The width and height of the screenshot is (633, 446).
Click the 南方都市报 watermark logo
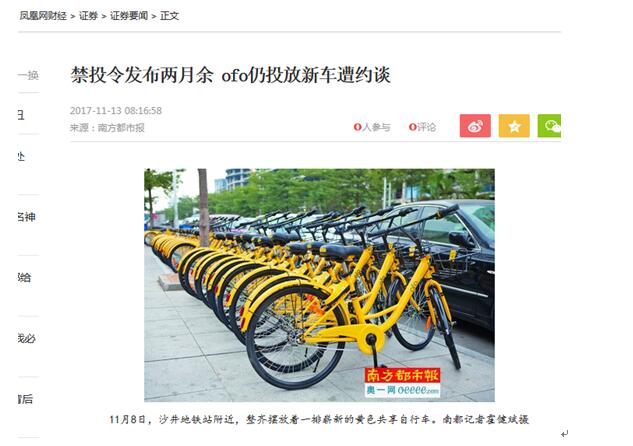click(402, 375)
